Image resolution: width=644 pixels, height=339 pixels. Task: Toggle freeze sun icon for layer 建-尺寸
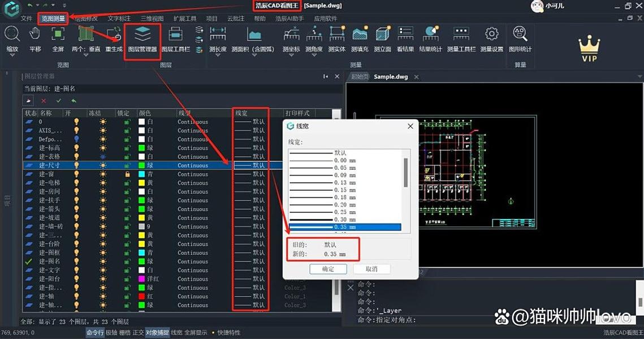[103, 165]
